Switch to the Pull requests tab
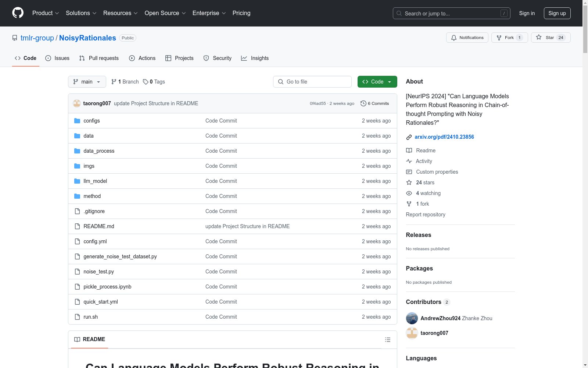Viewport: 588px width, 368px height. coord(99,58)
